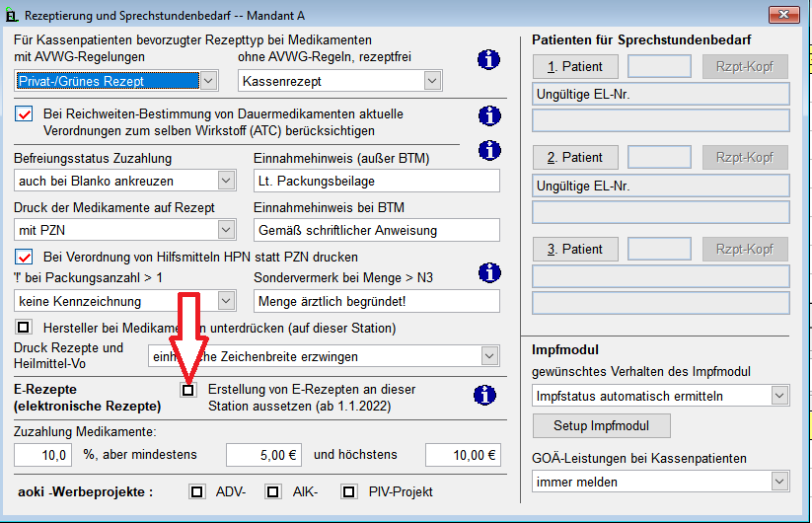Click info icon next to Einnahmehinweis (außer BTM)
This screenshot has height=523, width=812.
[x=488, y=151]
